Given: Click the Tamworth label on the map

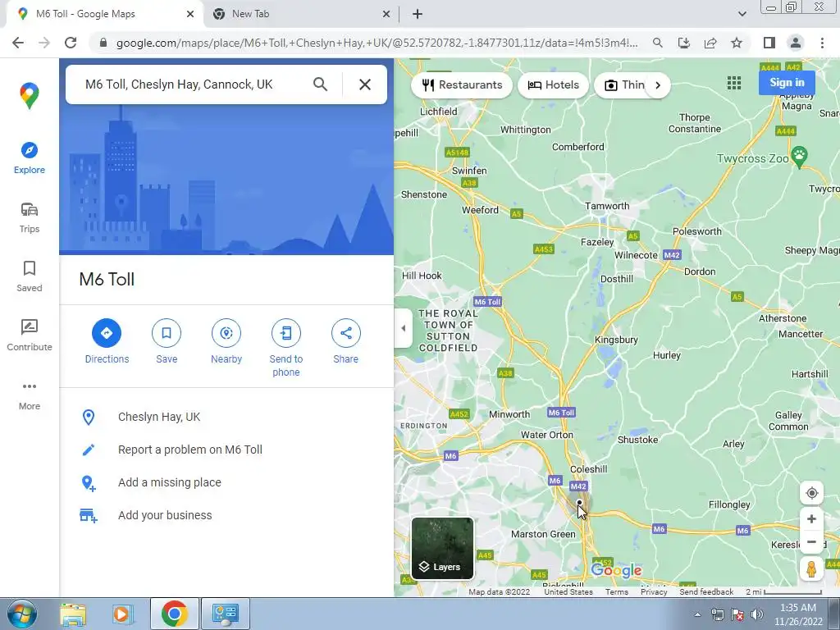Looking at the screenshot, I should [607, 206].
